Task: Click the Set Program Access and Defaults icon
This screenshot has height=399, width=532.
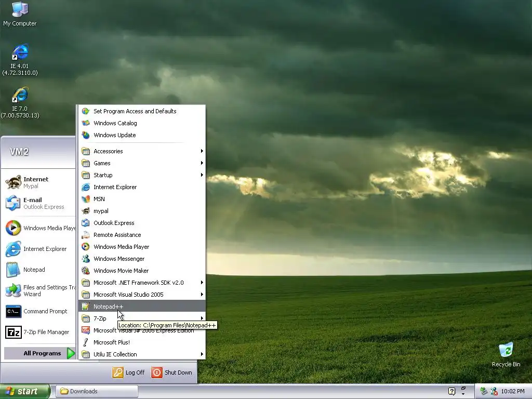Action: tap(86, 111)
